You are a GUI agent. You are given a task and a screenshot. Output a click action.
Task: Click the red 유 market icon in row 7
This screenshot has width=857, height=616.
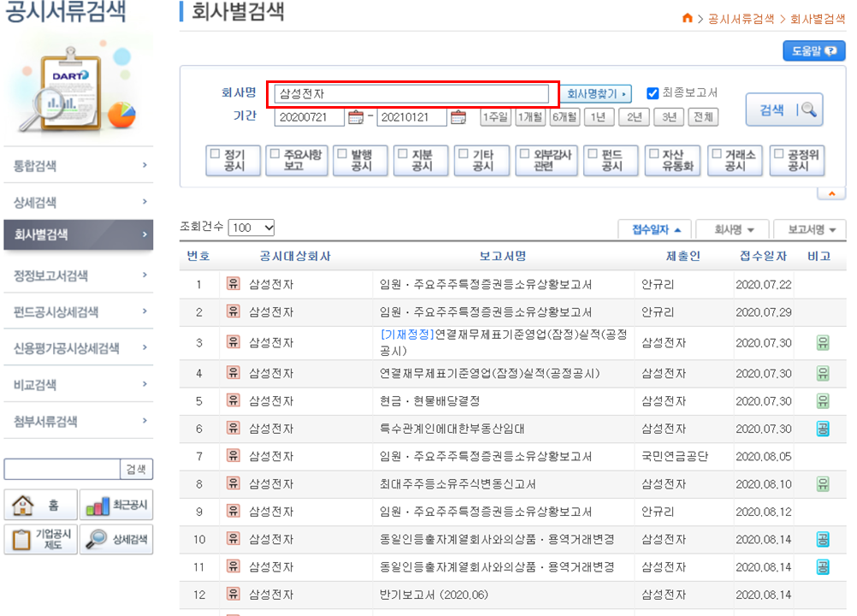tap(233, 456)
